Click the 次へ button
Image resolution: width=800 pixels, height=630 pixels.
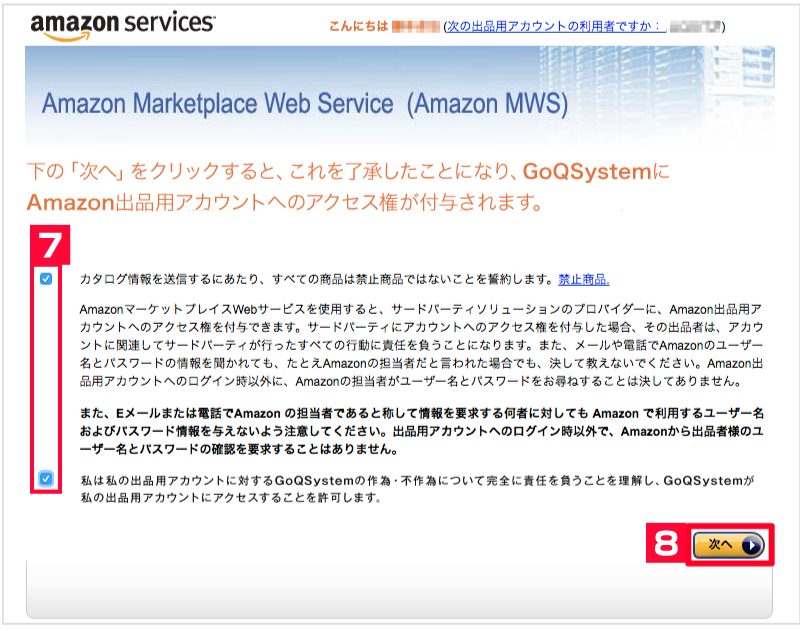[729, 545]
